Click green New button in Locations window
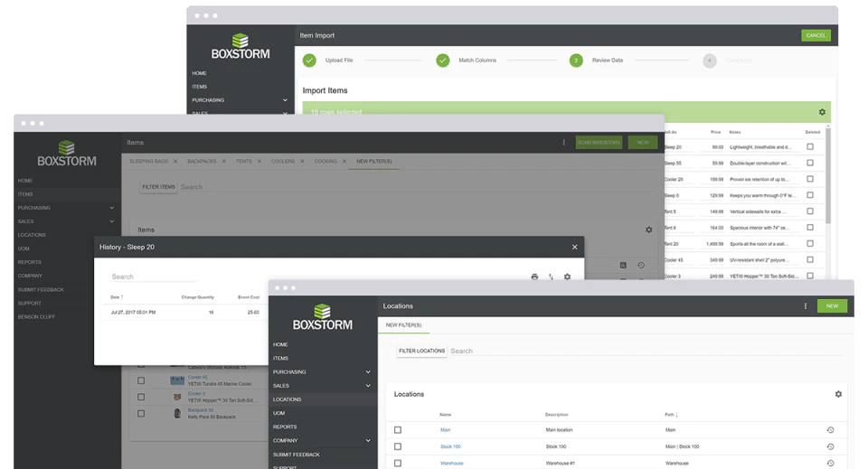Screen dimensions: 868x469 click(832, 305)
